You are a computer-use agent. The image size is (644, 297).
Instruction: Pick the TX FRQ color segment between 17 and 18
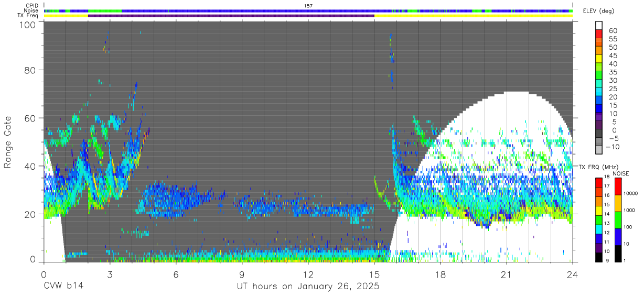tap(599, 183)
